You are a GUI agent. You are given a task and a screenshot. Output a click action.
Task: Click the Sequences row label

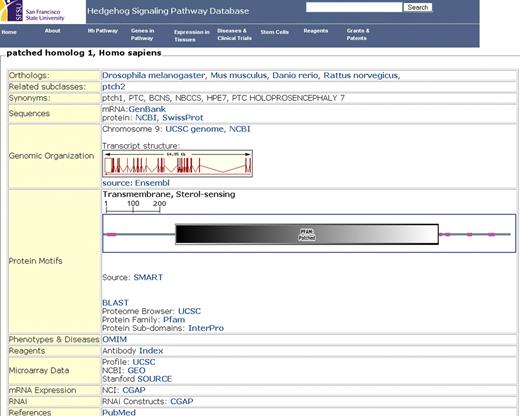click(x=29, y=113)
